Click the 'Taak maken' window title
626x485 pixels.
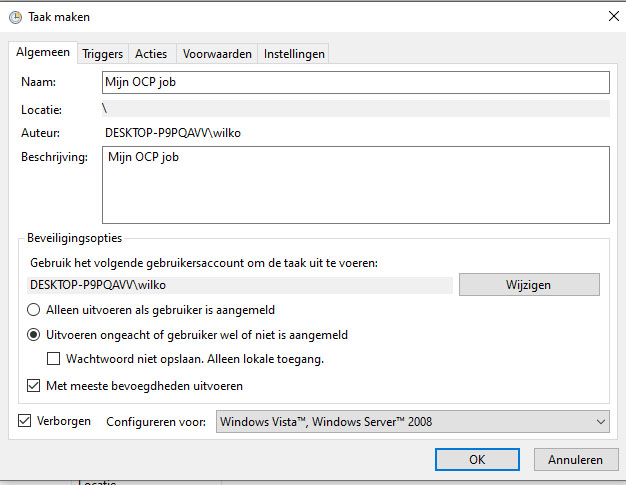tap(59, 17)
